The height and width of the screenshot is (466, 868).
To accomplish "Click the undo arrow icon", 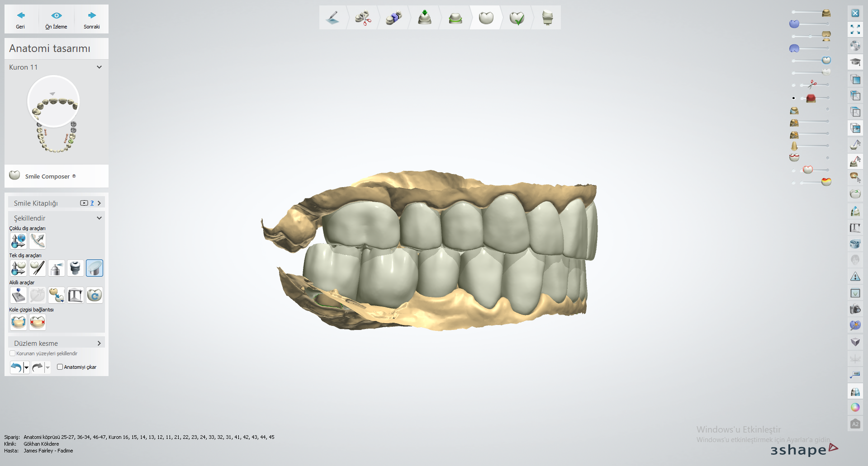I will [16, 367].
